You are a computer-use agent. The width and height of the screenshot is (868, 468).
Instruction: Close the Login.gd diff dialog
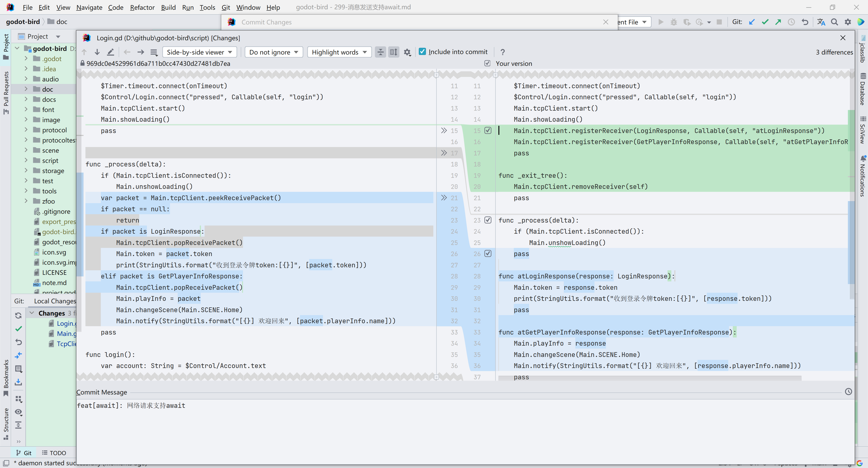point(843,38)
